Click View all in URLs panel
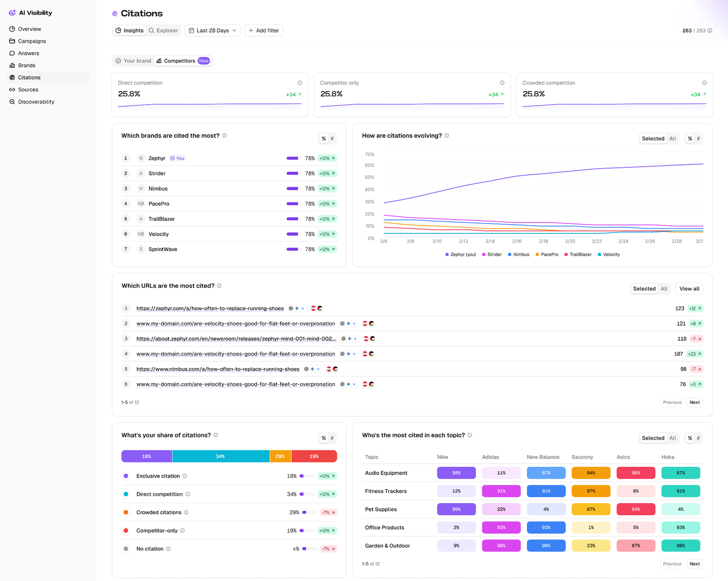The width and height of the screenshot is (728, 581). pyautogui.click(x=689, y=289)
